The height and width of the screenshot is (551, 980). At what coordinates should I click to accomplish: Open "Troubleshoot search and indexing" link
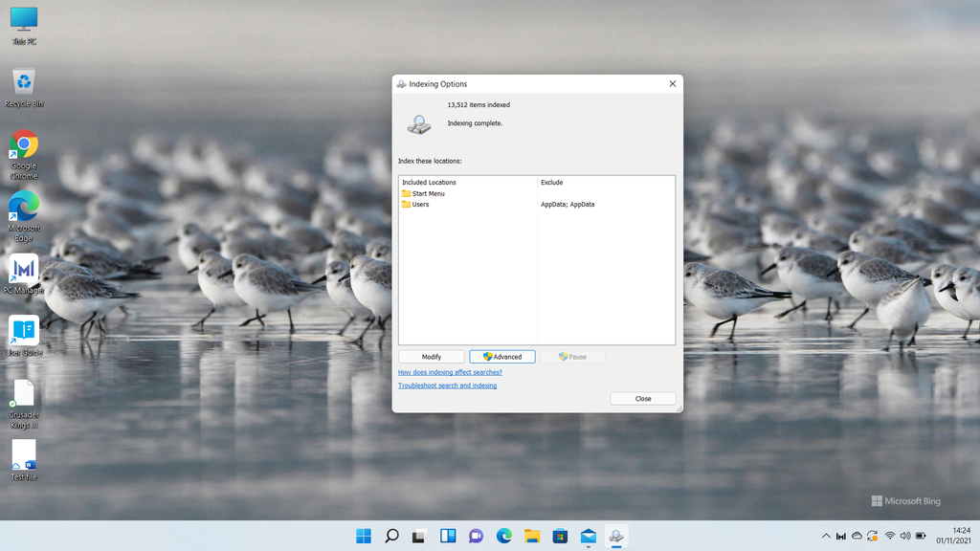(x=447, y=385)
